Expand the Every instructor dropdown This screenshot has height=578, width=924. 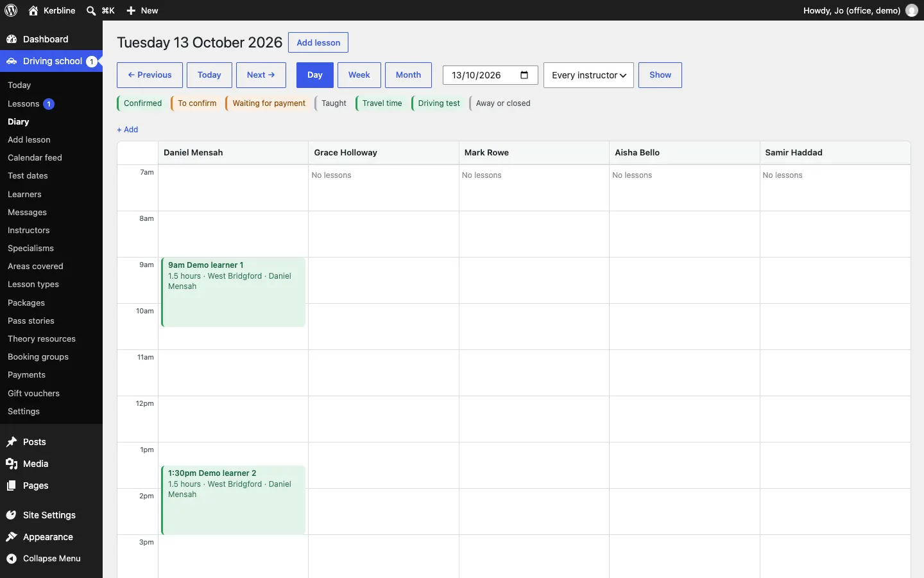[x=588, y=75]
